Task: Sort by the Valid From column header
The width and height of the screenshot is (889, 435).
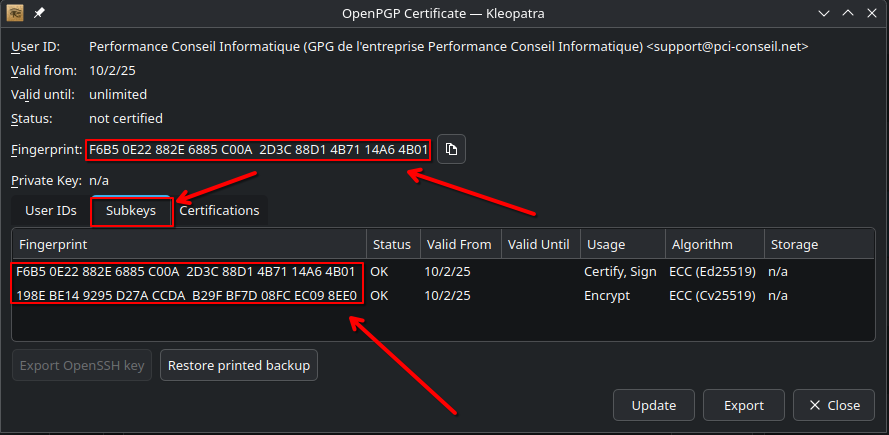Action: [x=458, y=244]
